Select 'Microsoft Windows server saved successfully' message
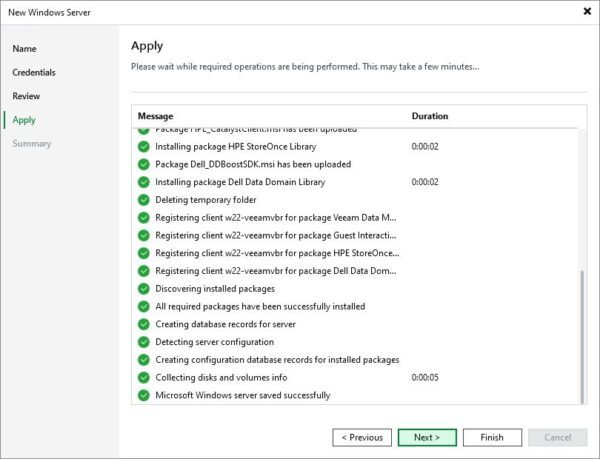The height and width of the screenshot is (459, 600). point(243,395)
